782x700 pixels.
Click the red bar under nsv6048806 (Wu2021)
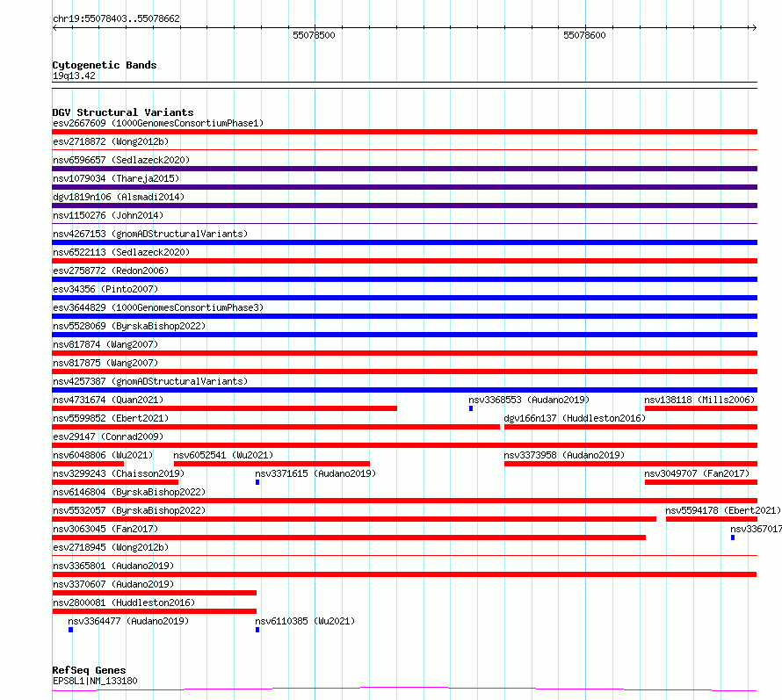[x=88, y=464]
